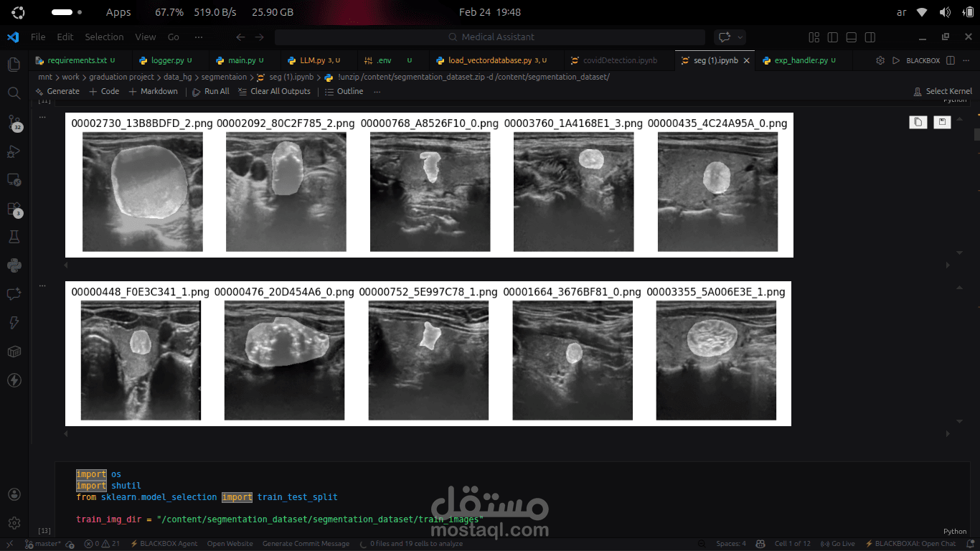This screenshot has height=551, width=980.
Task: Switch to the covidDetection.ipynb tab
Action: click(616, 60)
